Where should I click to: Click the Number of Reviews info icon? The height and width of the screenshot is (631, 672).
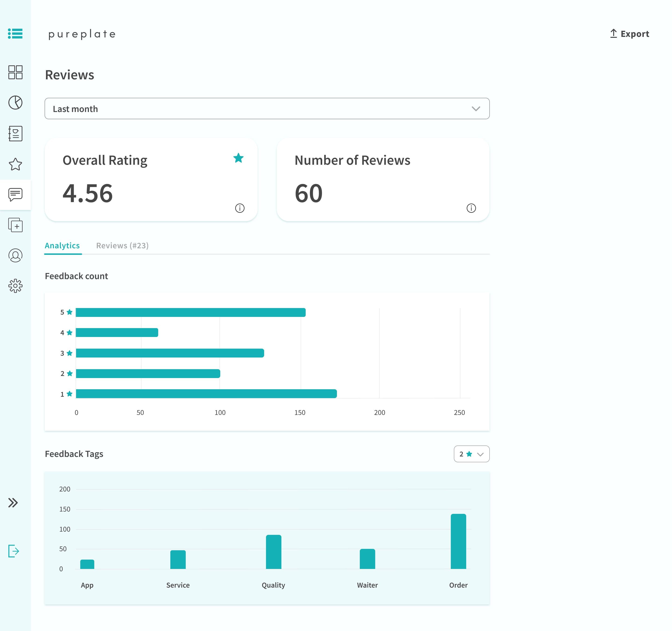pos(471,208)
